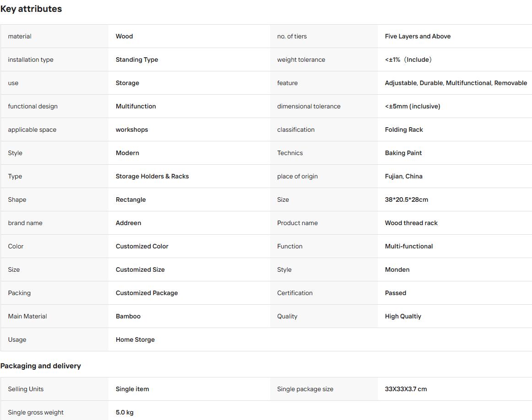The image size is (532, 420).
Task: Click the Home Storge usage value
Action: click(135, 339)
